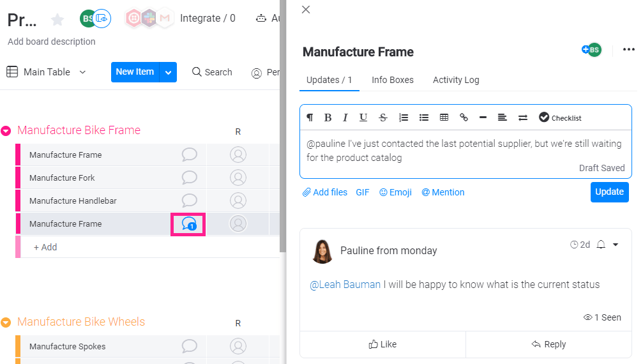This screenshot has height=364, width=643.
Task: Open paragraph format option
Action: (x=310, y=118)
